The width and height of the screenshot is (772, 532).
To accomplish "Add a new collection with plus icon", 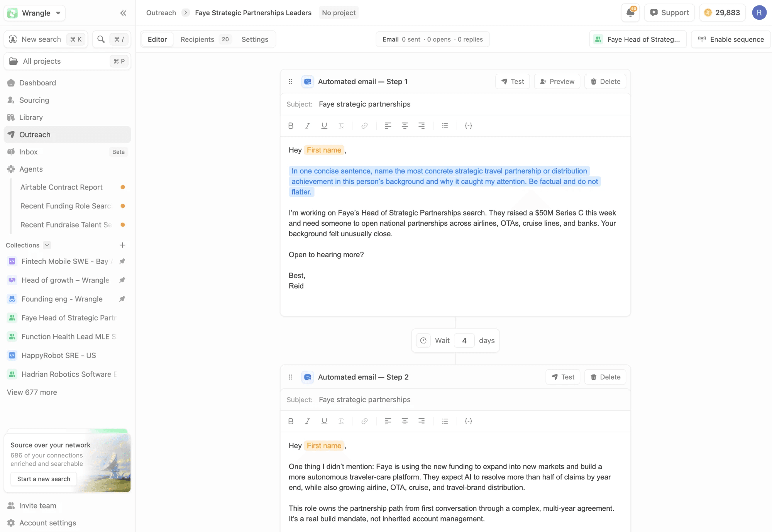I will (122, 245).
